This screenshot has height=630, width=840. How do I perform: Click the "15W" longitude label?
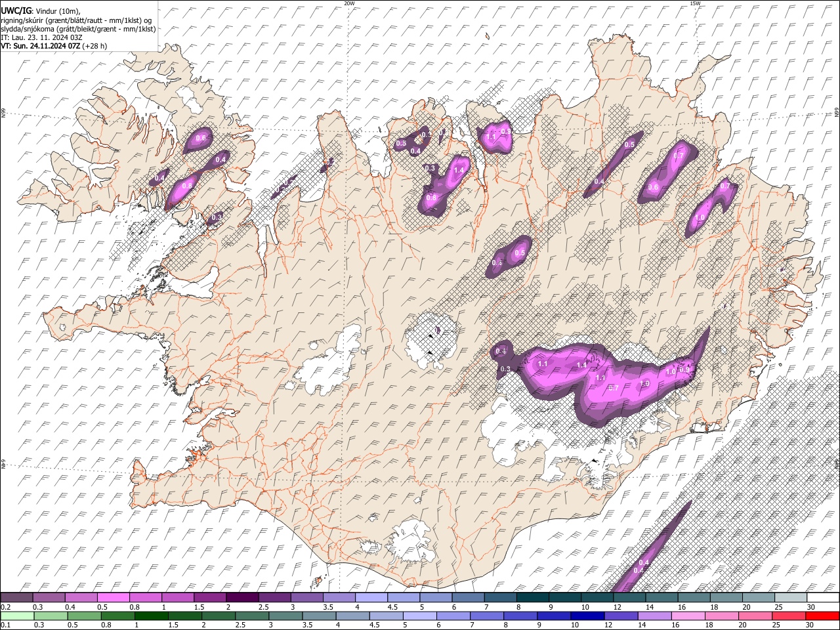click(x=695, y=3)
